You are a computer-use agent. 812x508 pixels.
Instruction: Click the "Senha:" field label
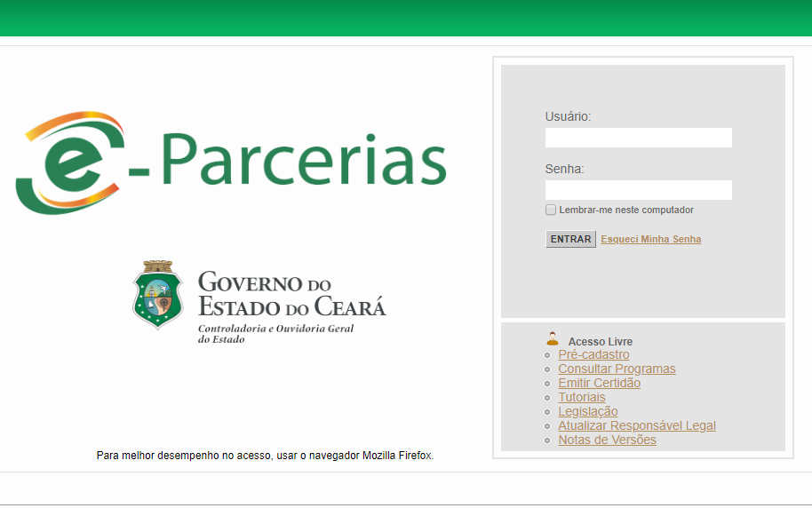564,169
